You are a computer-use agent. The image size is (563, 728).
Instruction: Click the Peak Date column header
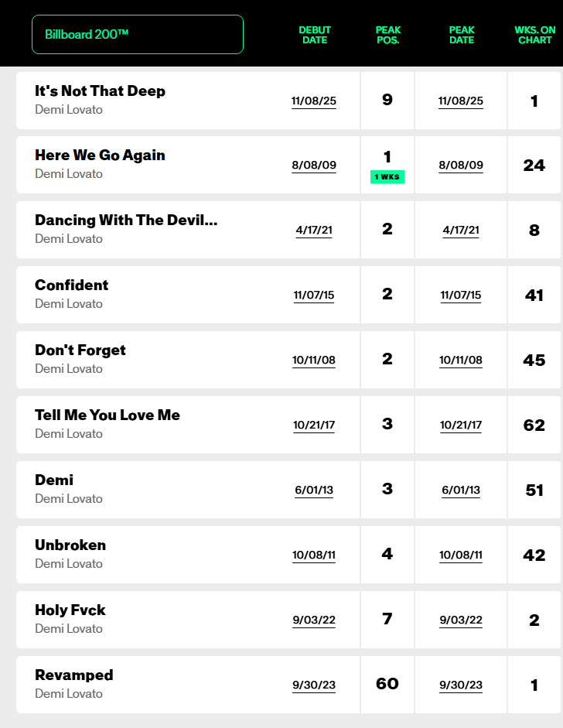(462, 35)
